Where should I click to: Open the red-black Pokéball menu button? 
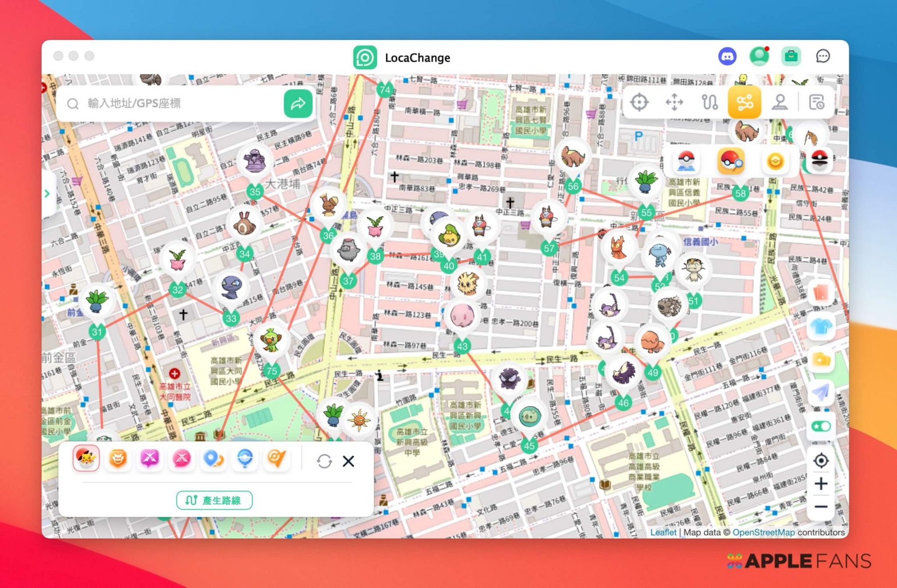[820, 160]
